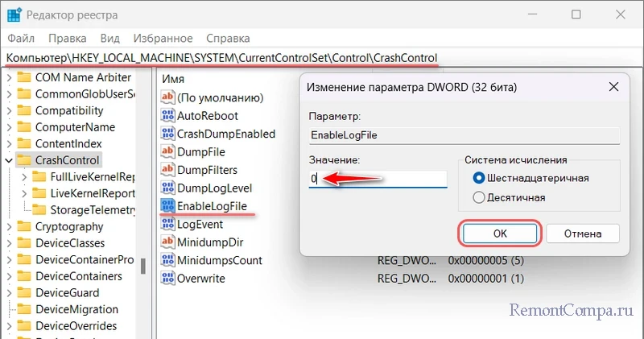The width and height of the screenshot is (644, 339).
Task: Select the Шестнадцатеричная radio button
Action: coord(480,178)
